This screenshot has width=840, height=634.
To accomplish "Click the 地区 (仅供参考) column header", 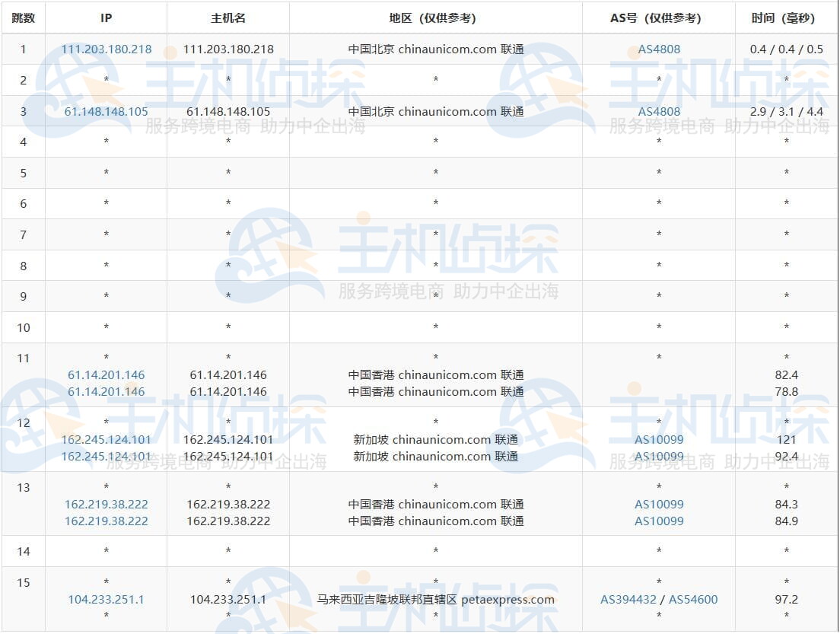I will pos(435,18).
